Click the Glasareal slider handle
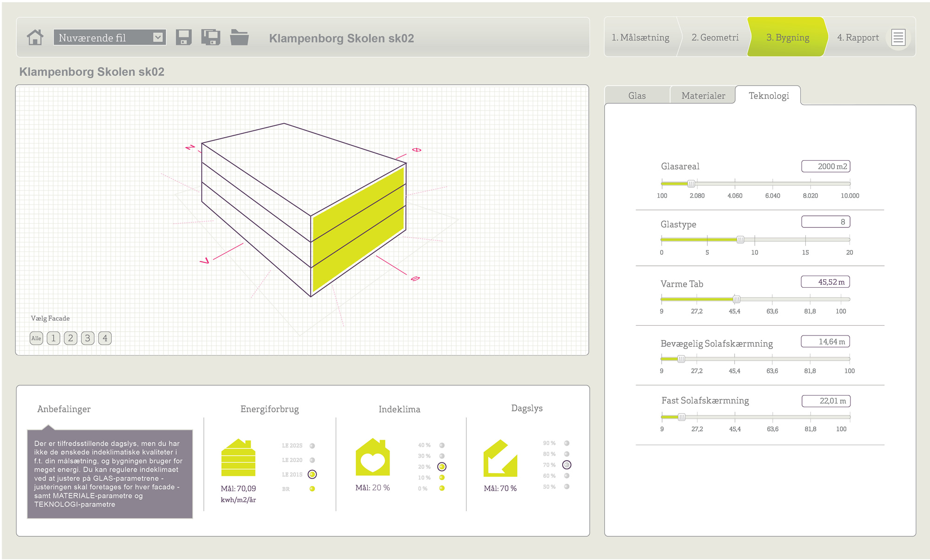Viewport: 930px width, 560px height. tap(691, 184)
